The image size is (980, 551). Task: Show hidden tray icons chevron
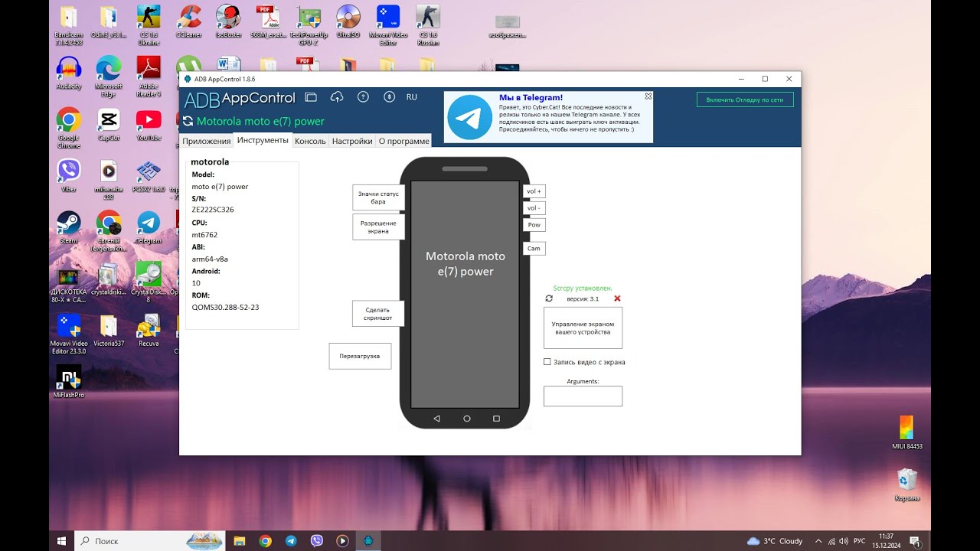818,540
